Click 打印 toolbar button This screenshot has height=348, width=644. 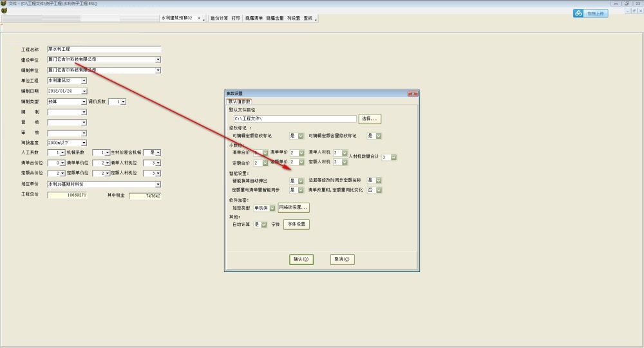pos(236,19)
